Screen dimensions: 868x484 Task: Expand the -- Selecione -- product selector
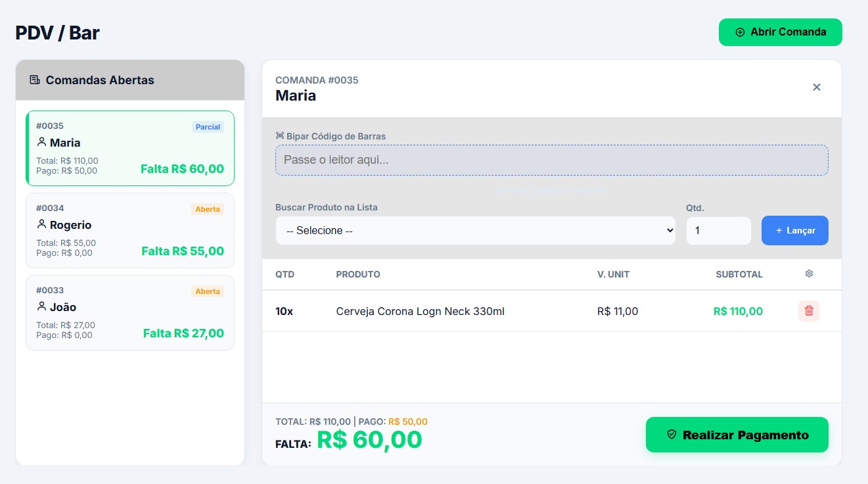[x=475, y=230]
